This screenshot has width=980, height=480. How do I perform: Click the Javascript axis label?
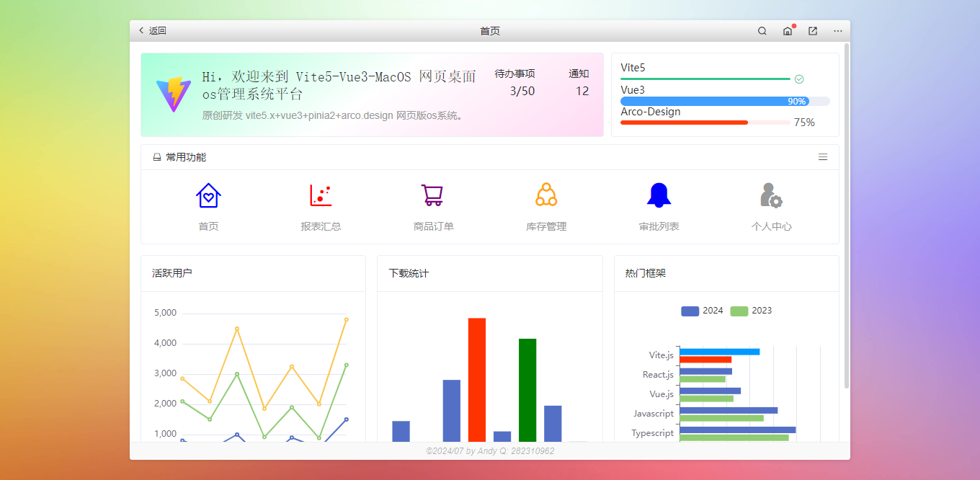pyautogui.click(x=654, y=414)
